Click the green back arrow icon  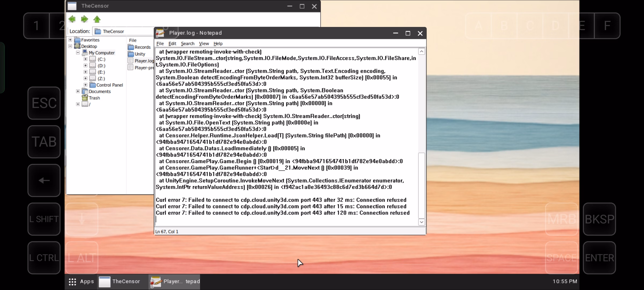pos(72,19)
